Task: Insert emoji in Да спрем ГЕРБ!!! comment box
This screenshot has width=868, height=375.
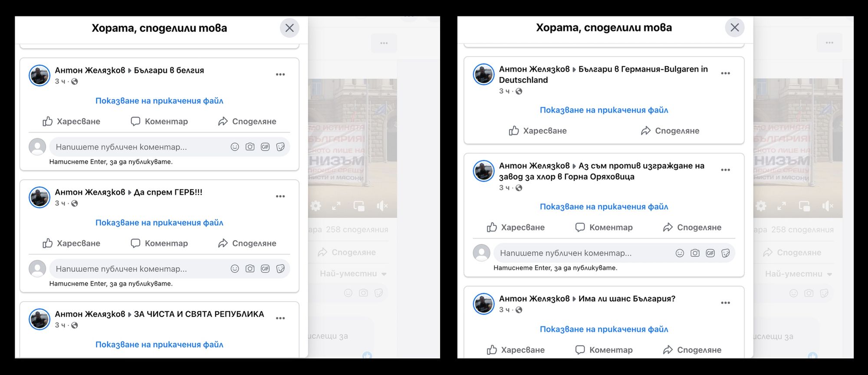Action: coord(235,269)
